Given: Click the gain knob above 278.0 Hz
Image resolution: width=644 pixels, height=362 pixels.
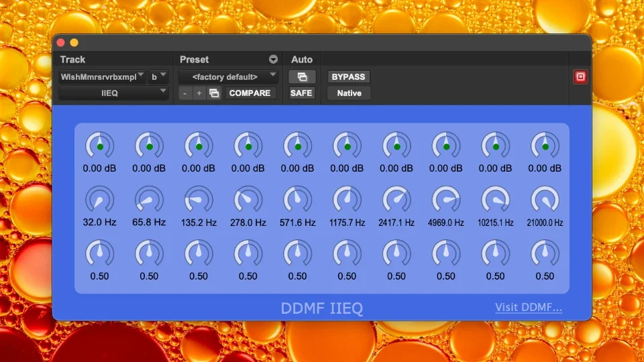Looking at the screenshot, I should pos(248,145).
